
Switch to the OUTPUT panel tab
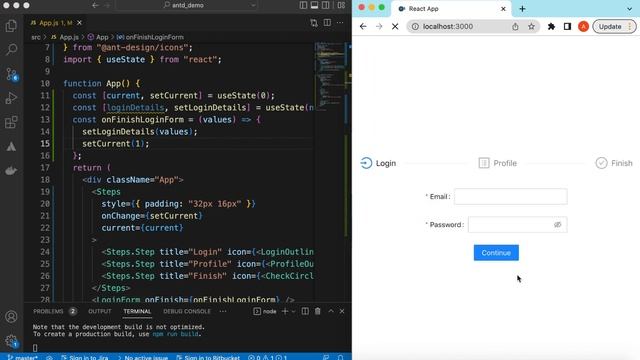(100, 311)
